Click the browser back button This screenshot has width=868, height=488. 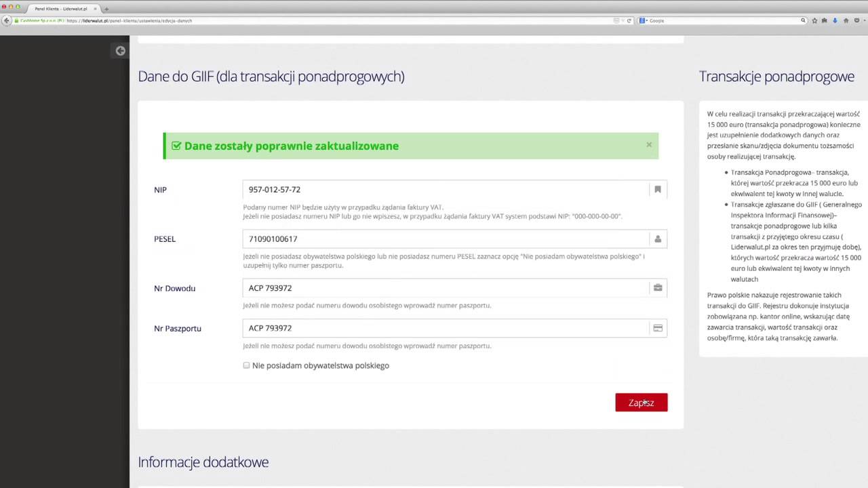pos(7,20)
